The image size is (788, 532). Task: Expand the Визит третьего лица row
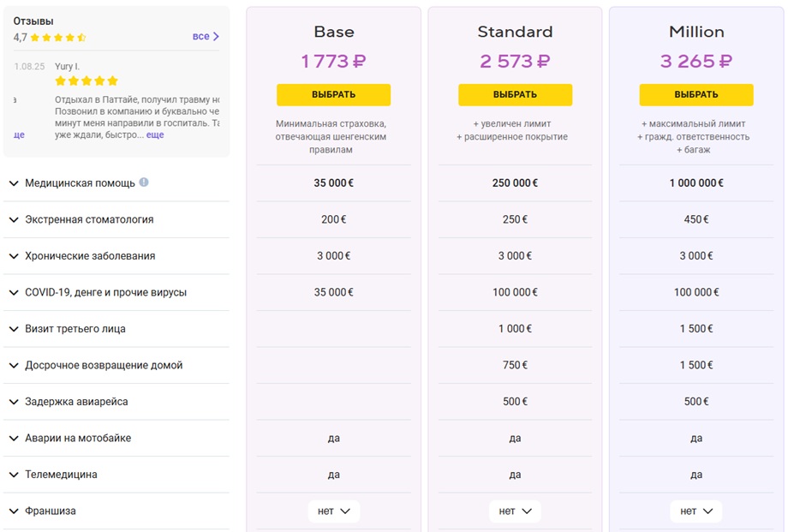pyautogui.click(x=116, y=329)
